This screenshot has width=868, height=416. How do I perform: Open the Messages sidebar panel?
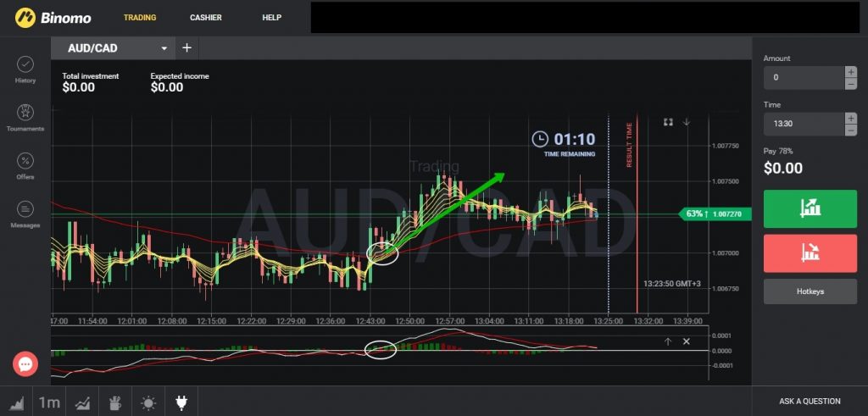[25, 214]
